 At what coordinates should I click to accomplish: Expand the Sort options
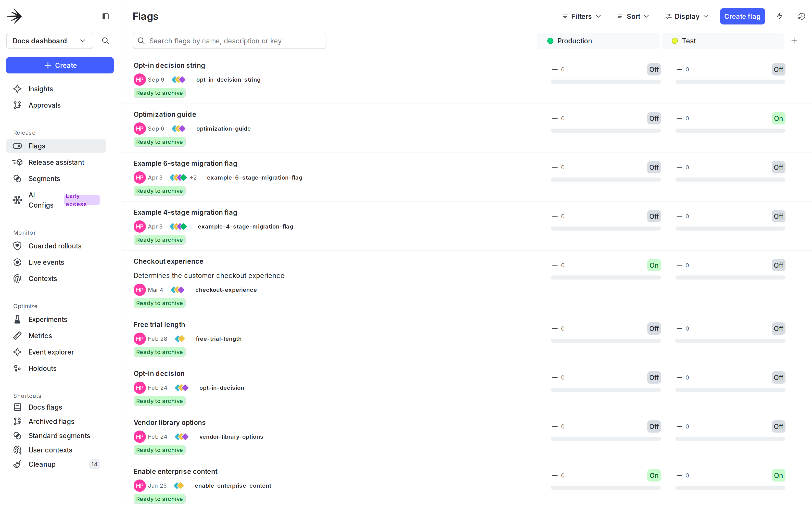point(633,16)
